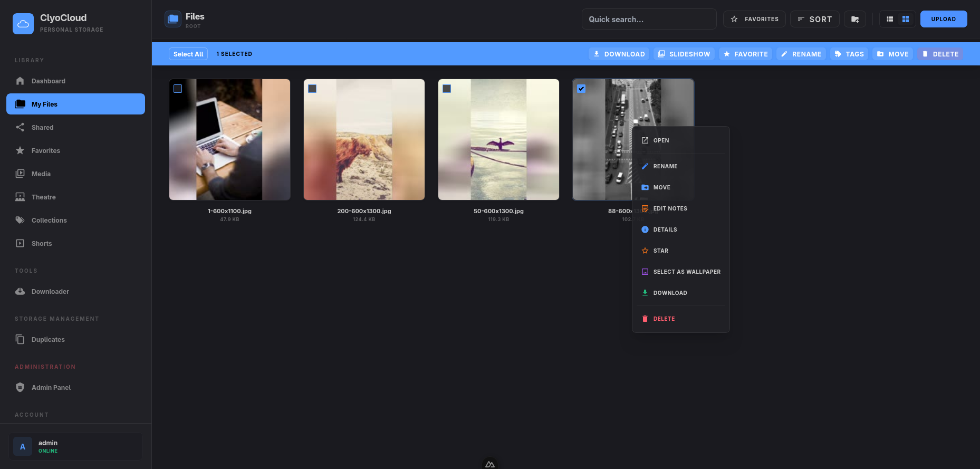The width and height of the screenshot is (980, 469).
Task: Click the 1 SELECTED count label
Action: (x=234, y=54)
